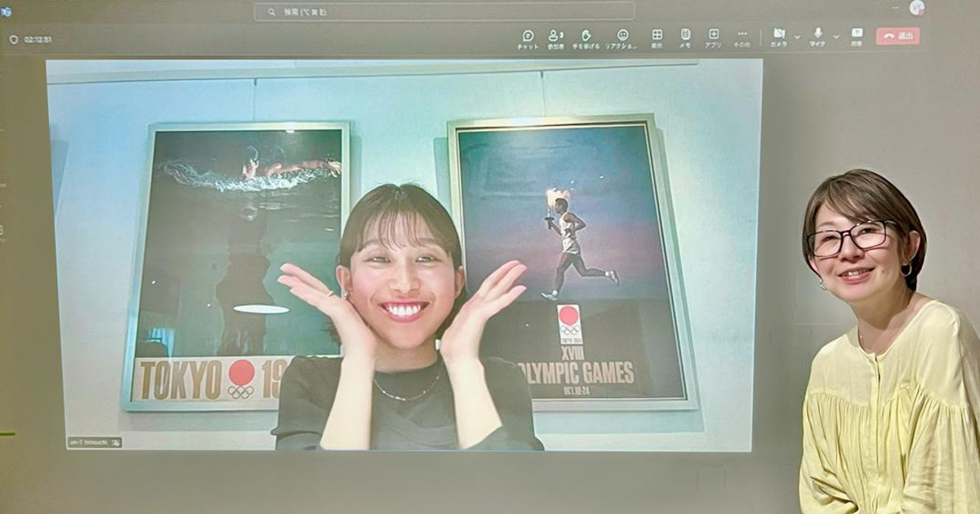Show the participants (参加者) list
The width and height of the screenshot is (980, 514).
pos(555,38)
